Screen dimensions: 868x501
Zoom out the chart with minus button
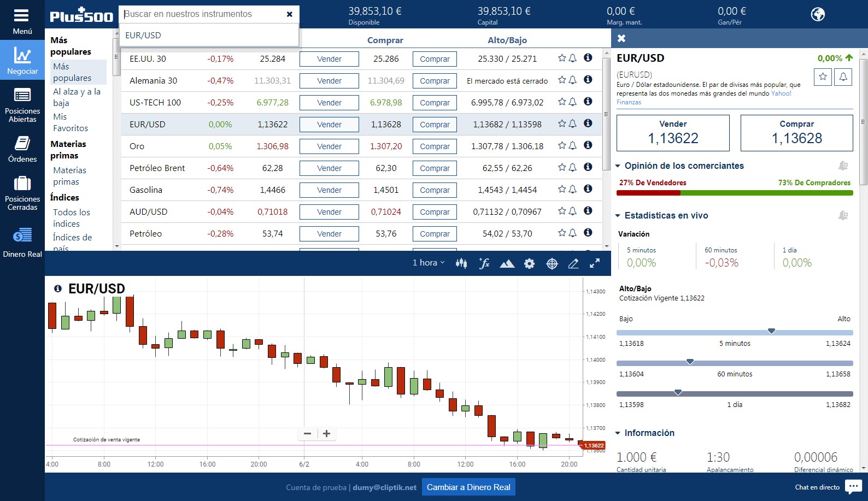pos(307,433)
